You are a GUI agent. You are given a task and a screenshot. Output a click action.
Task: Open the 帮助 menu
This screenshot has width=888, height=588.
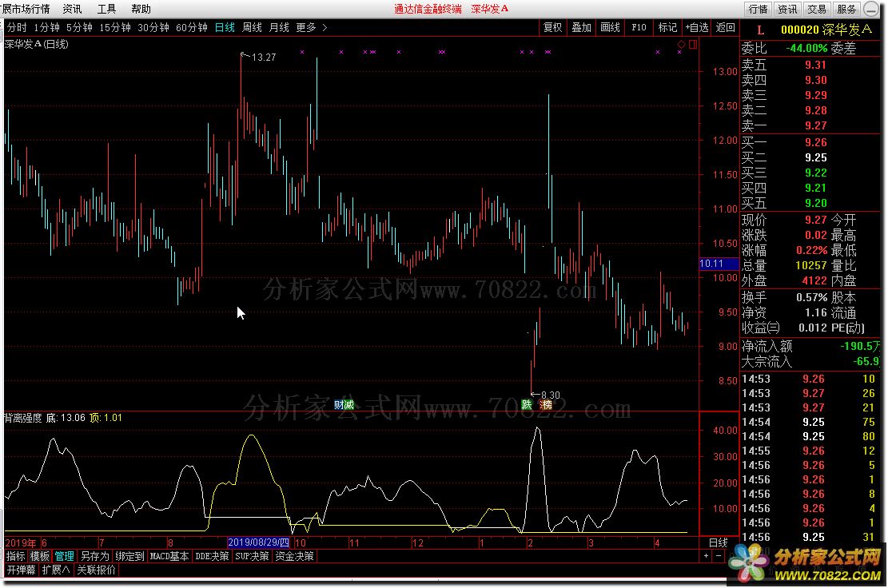coord(141,9)
